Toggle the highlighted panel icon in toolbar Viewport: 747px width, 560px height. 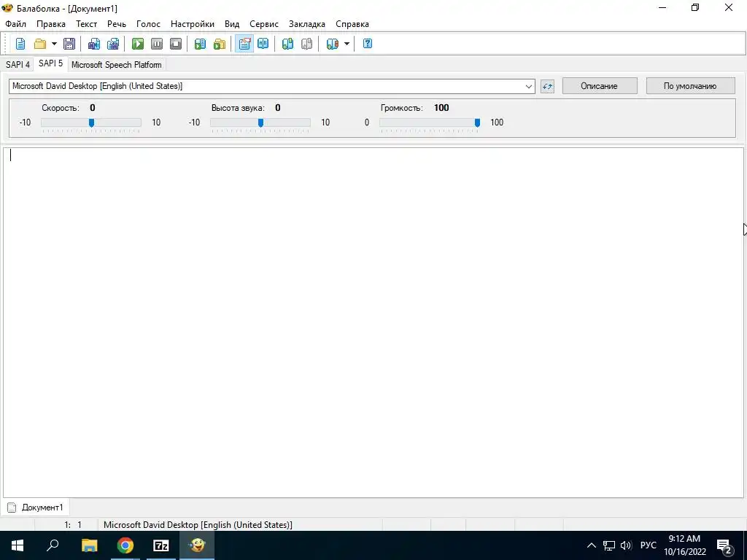pyautogui.click(x=244, y=44)
